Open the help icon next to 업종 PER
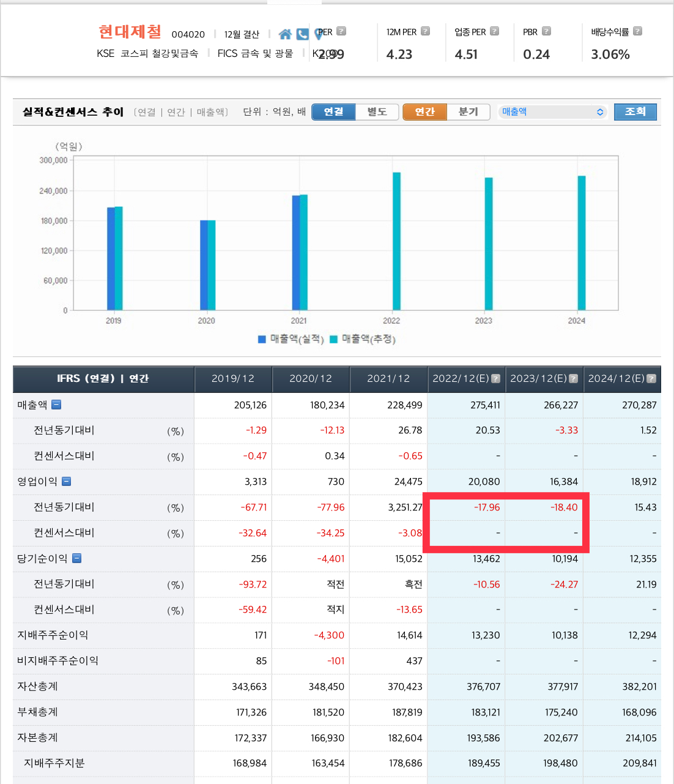The image size is (674, 784). coord(495,31)
